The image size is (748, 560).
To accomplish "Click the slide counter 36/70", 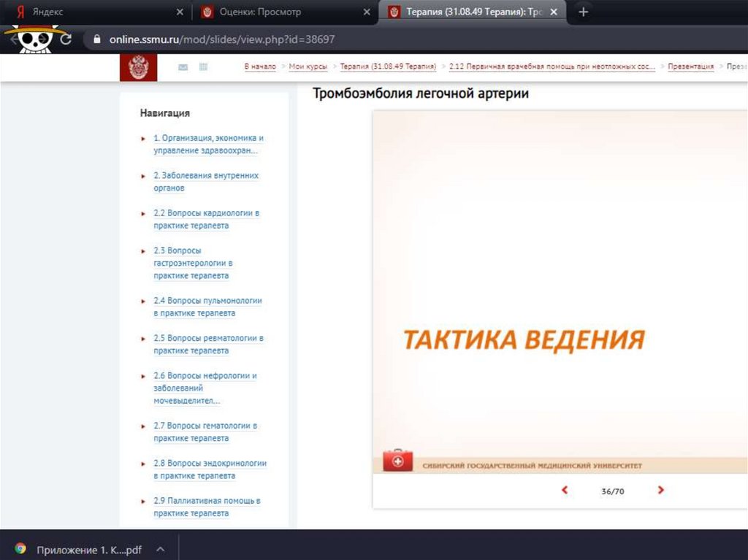I will tap(613, 491).
